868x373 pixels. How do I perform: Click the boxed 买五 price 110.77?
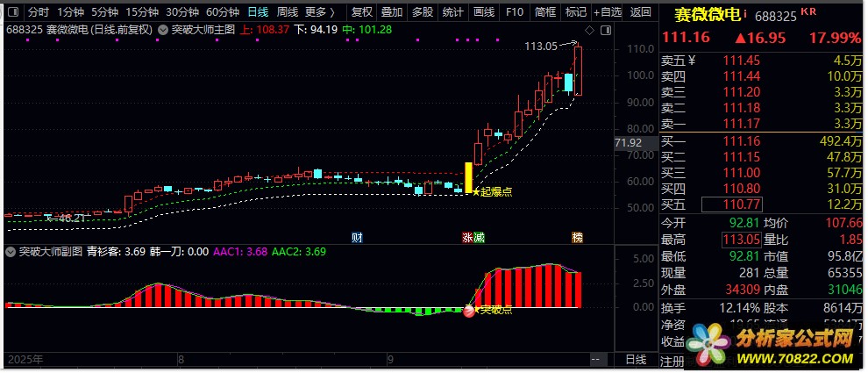coord(732,204)
